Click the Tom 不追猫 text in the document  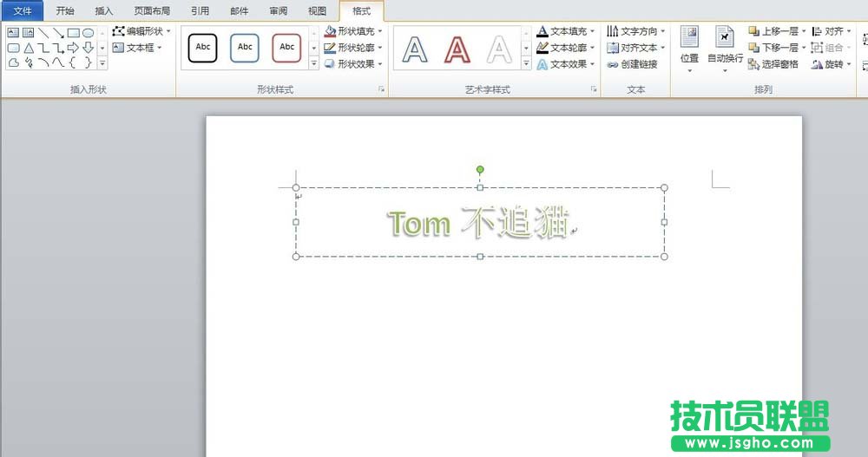(479, 223)
